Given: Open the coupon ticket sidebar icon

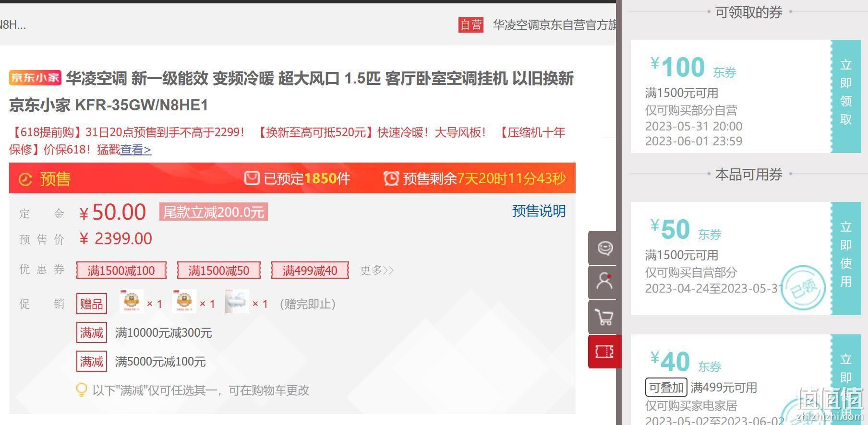Looking at the screenshot, I should (604, 352).
